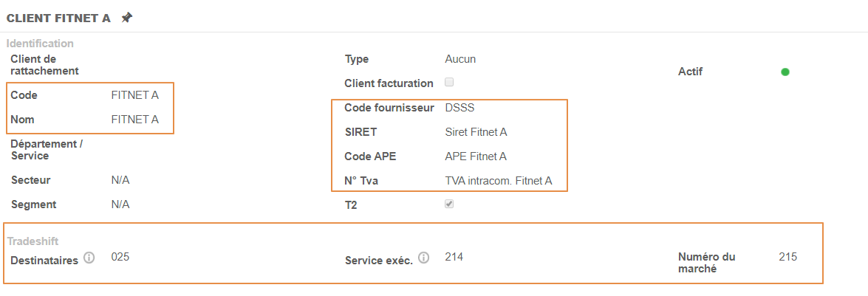Click the Code APE value APE Fitnet A
Viewport: 868px width, 296px height.
476,156
